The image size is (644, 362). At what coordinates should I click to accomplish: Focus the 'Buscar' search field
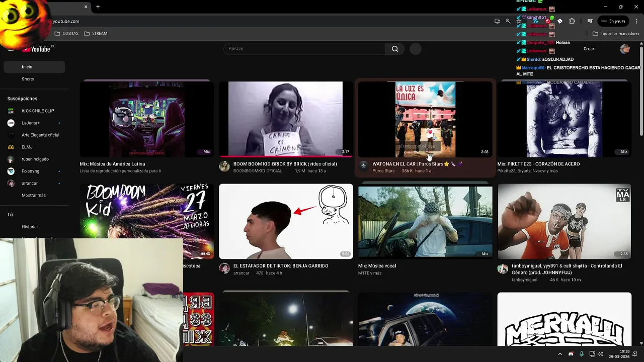304,49
